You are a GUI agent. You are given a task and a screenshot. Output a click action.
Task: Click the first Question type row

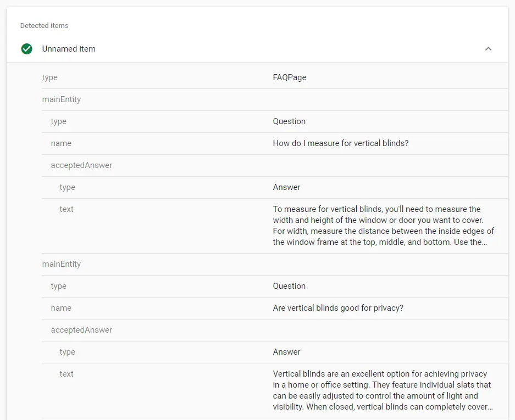coord(289,121)
